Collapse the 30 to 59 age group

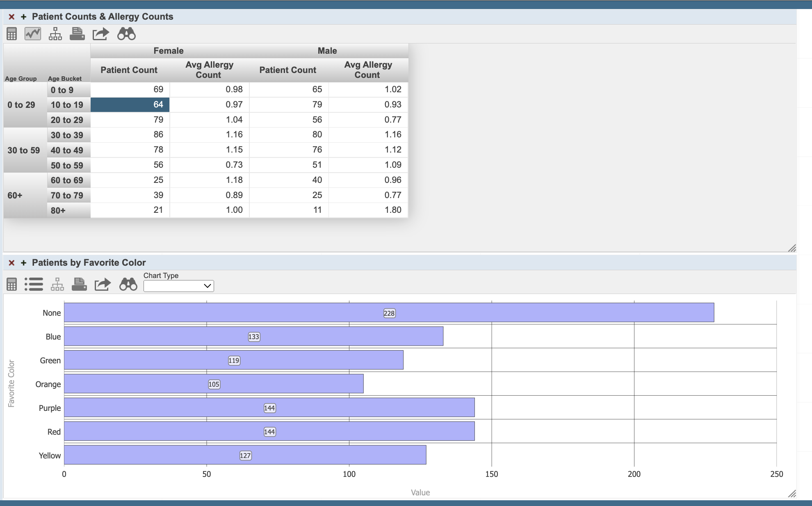[23, 150]
